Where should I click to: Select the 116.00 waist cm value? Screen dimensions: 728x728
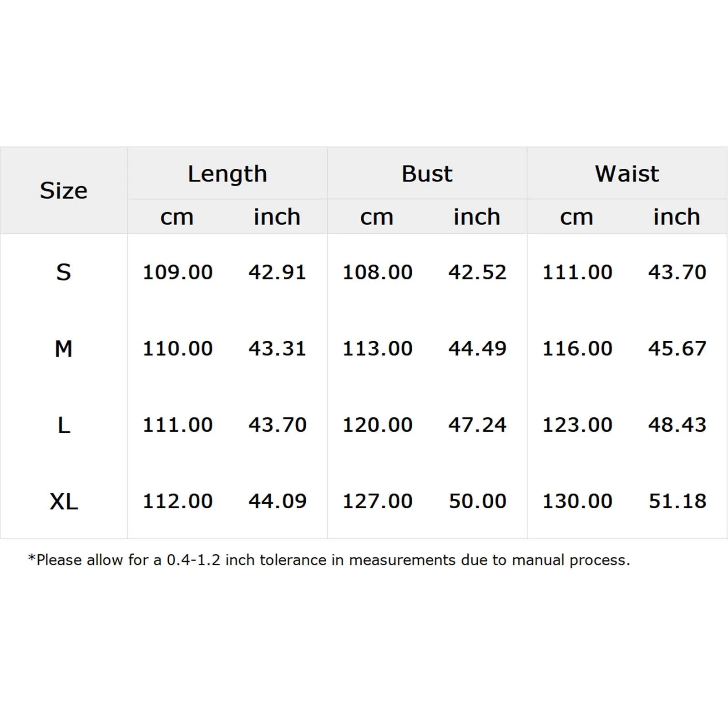pos(577,349)
